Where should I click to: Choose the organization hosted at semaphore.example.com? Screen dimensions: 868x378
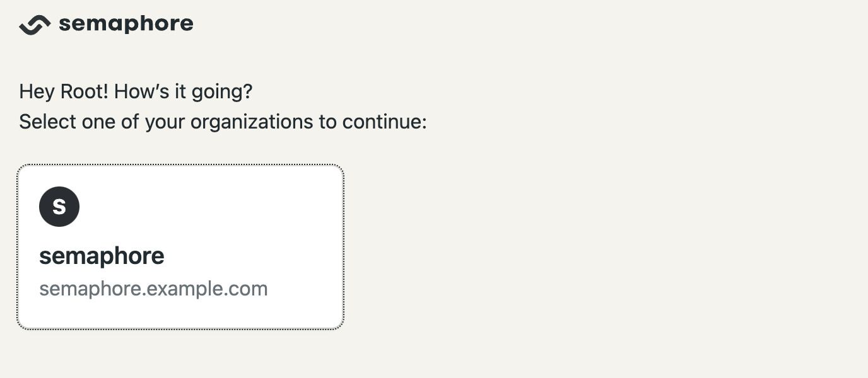[x=180, y=246]
